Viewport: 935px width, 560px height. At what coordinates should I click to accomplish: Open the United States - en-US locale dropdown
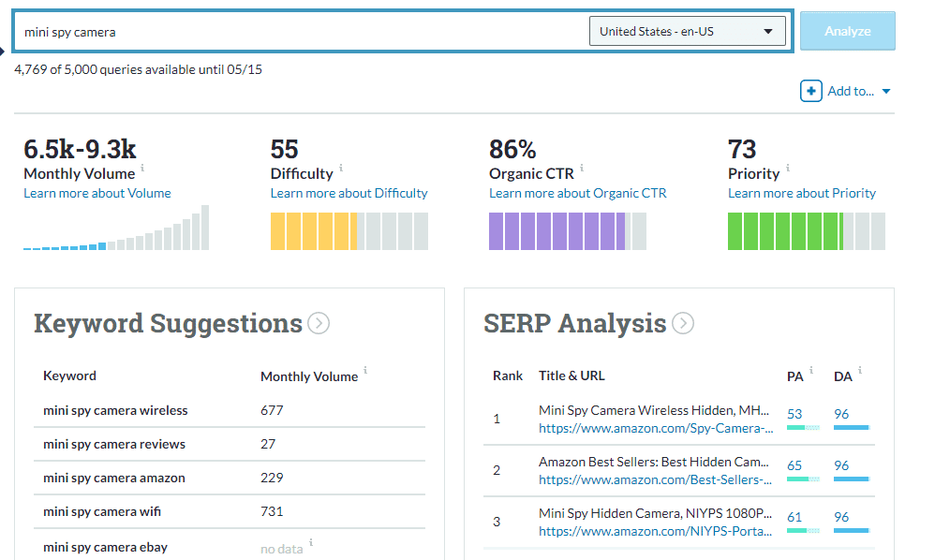click(x=687, y=32)
